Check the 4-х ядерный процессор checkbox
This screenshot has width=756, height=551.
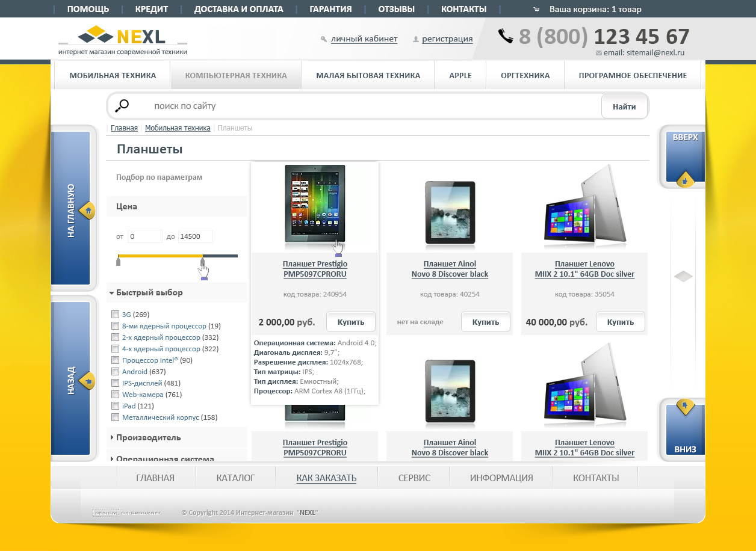pos(115,348)
